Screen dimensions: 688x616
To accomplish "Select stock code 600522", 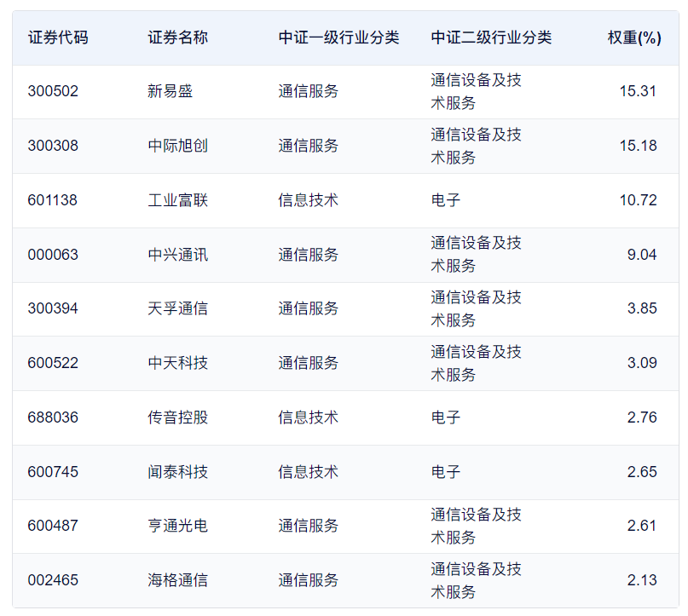I will (53, 363).
